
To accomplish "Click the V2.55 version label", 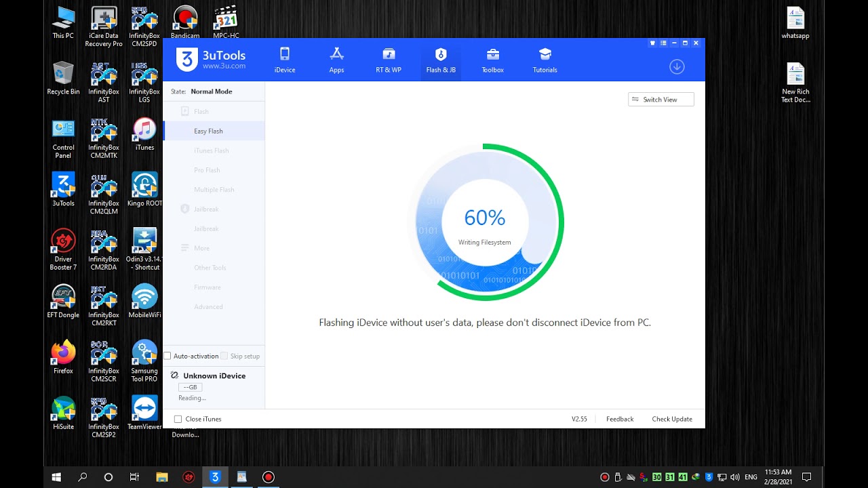I will pos(579,419).
